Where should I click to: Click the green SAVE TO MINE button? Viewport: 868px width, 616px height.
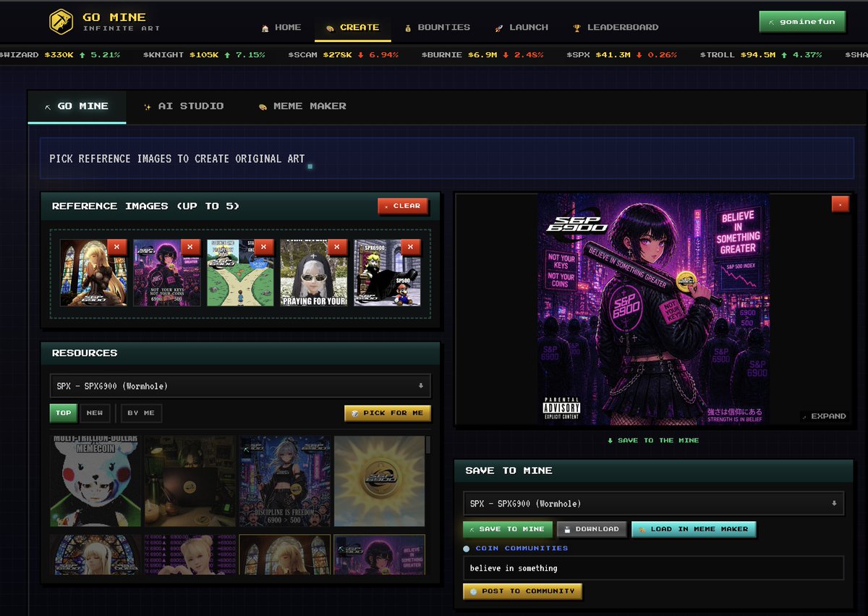click(x=508, y=529)
